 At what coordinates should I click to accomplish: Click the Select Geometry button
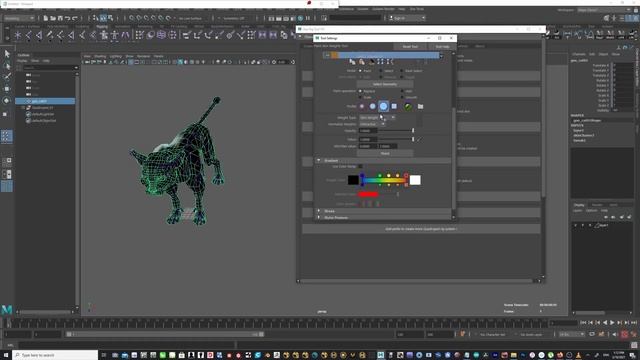(385, 84)
